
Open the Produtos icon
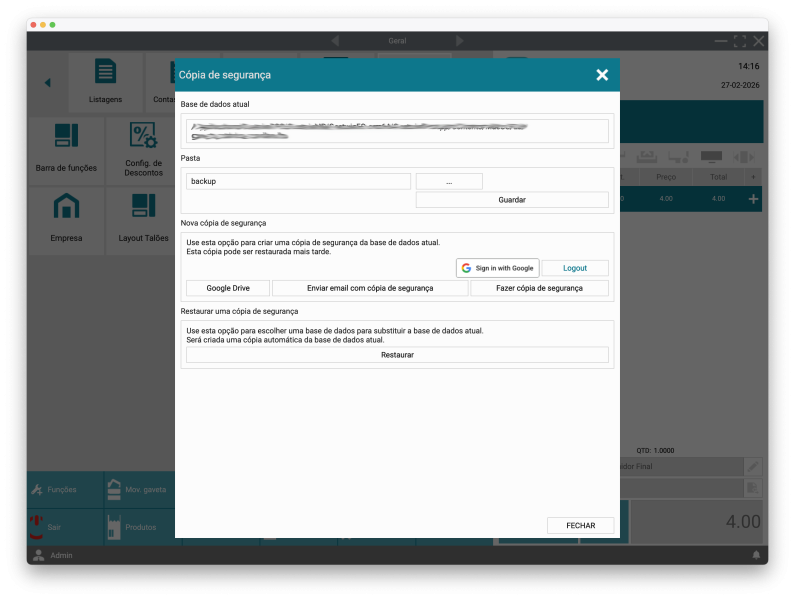[x=114, y=526]
